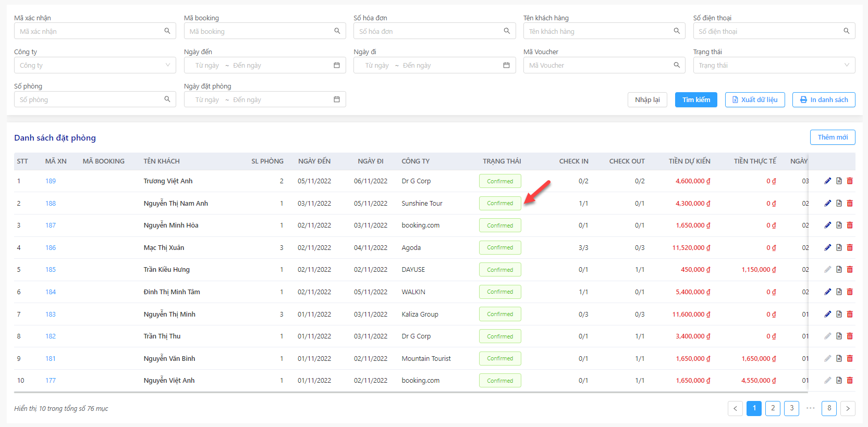Viewport: 868px width, 427px height.
Task: Edit booking 189 with pencil icon
Action: click(x=827, y=181)
